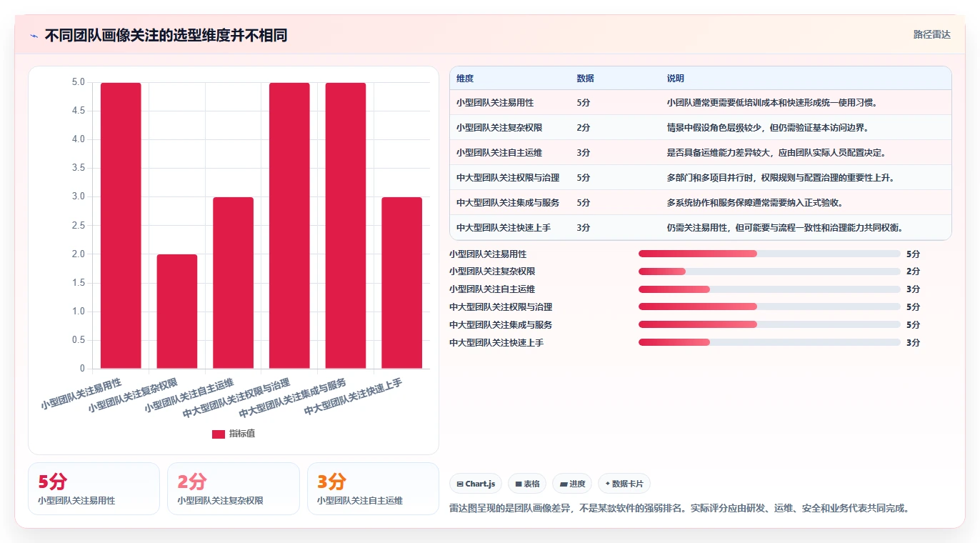Click the 小型团队关注复杂权限 progress bar

click(769, 271)
